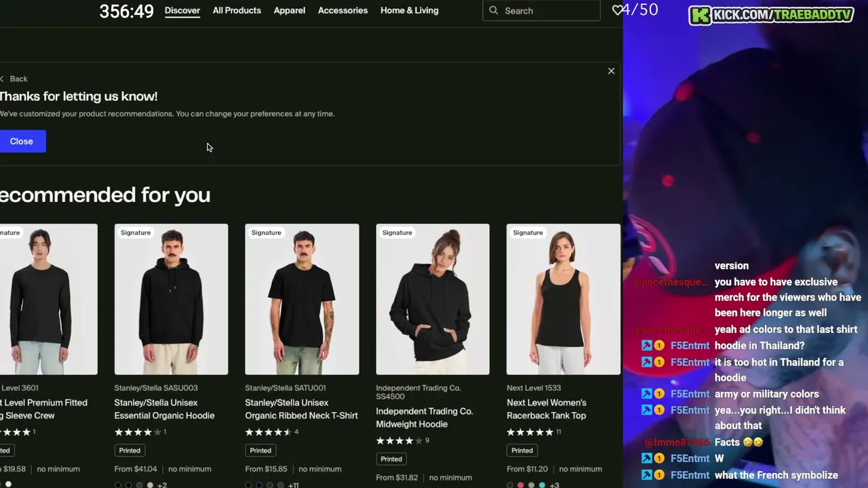The image size is (868, 488).
Task: Click F5Entmt's name beside 'army or military colors'
Action: coord(690,394)
